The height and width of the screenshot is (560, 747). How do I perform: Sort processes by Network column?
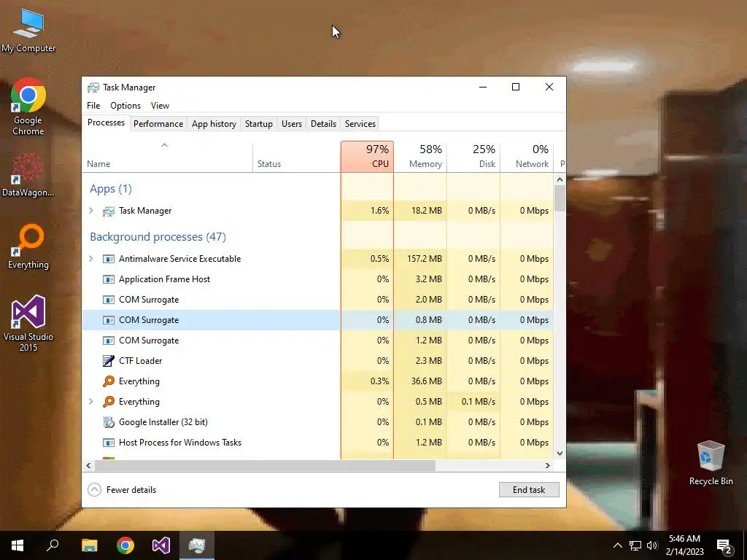point(527,157)
